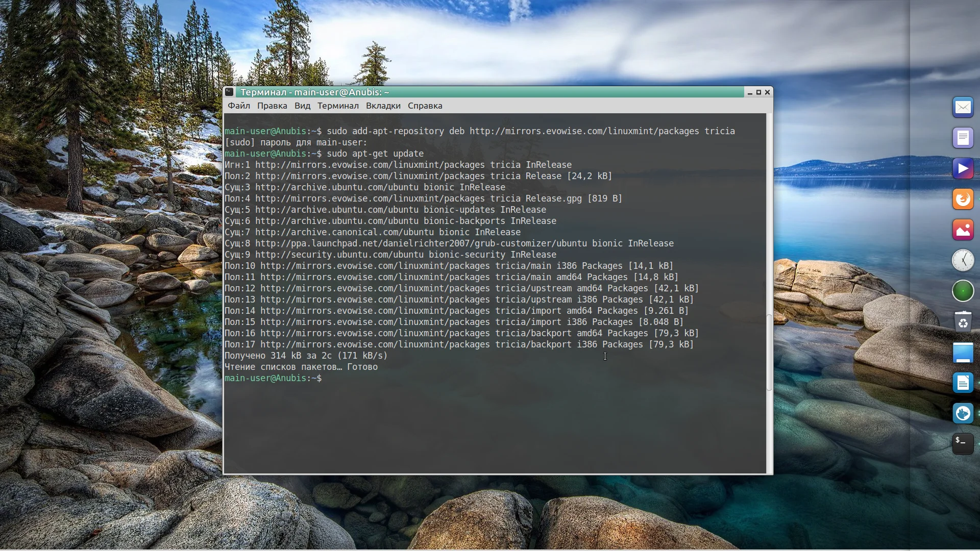The width and height of the screenshot is (980, 551).
Task: Launch Firefox from the dock
Action: click(x=963, y=199)
